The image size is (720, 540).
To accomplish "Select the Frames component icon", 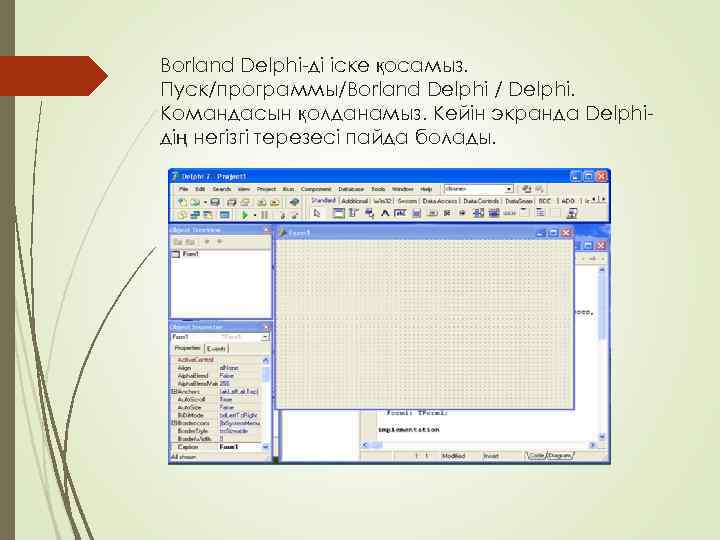I will 338,213.
